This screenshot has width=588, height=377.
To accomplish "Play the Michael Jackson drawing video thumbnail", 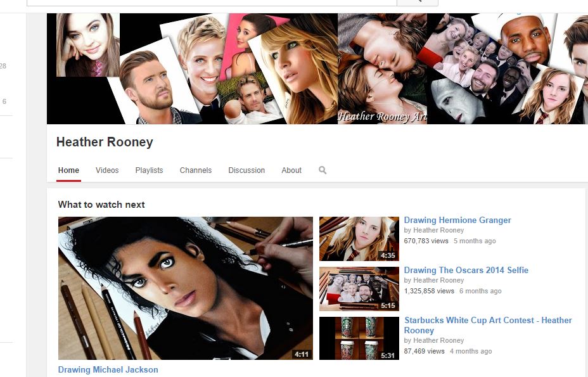I will (186, 288).
